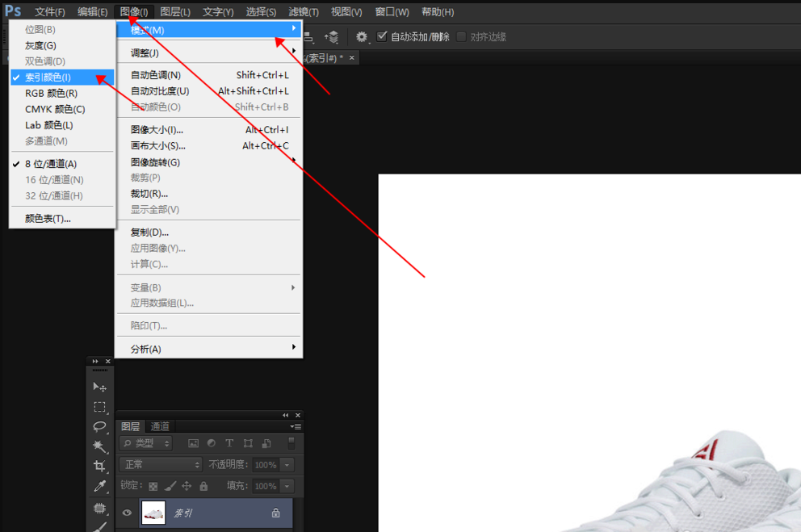Hide the 索引 layer via eye icon
This screenshot has width=801, height=532.
click(128, 513)
